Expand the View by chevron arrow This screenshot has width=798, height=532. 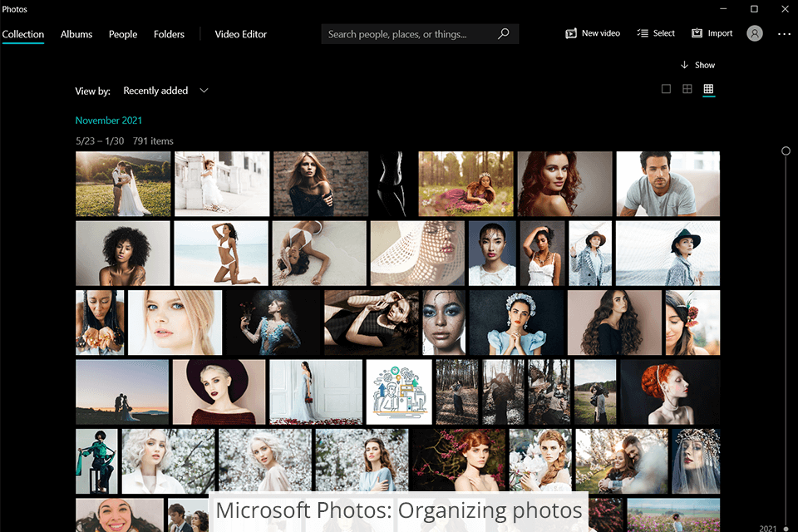[204, 91]
